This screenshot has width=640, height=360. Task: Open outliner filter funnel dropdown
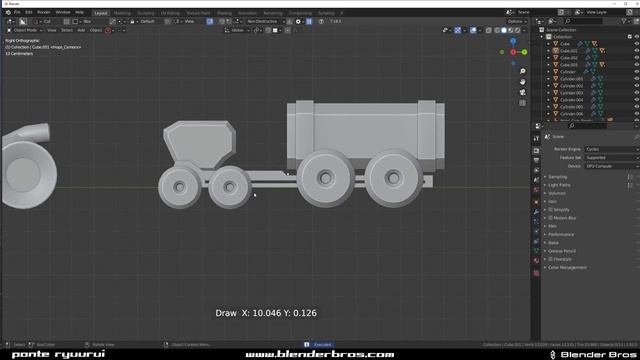(625, 21)
